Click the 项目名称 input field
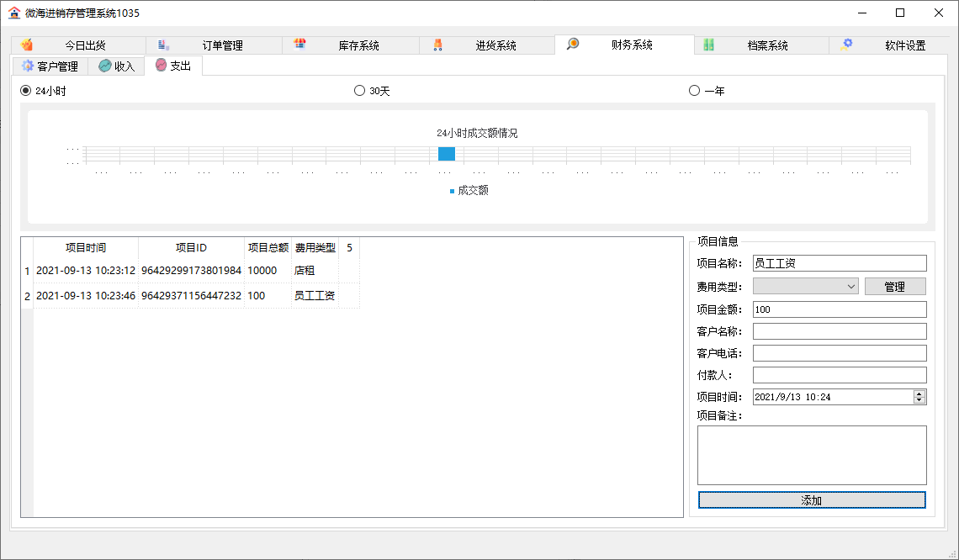This screenshot has height=560, width=959. (x=839, y=263)
